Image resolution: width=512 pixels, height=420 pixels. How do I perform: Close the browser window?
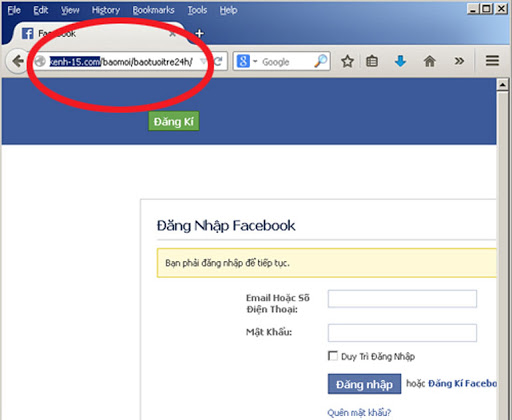click(x=501, y=9)
